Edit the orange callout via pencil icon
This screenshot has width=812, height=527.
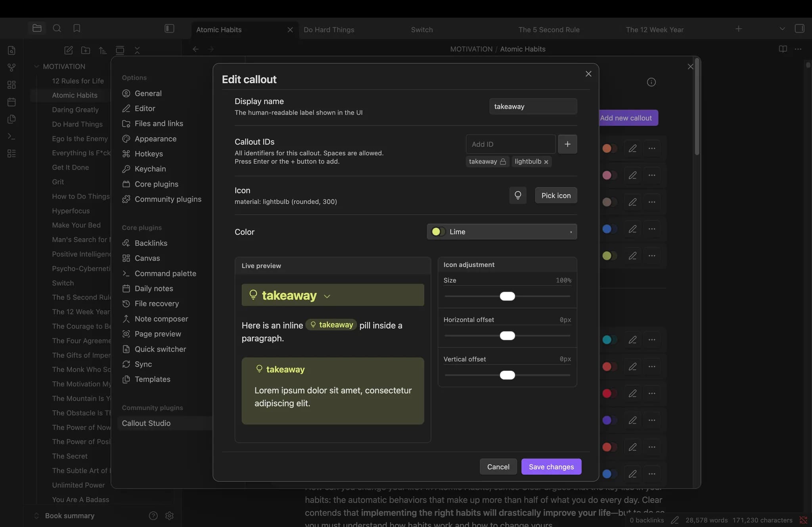(632, 148)
